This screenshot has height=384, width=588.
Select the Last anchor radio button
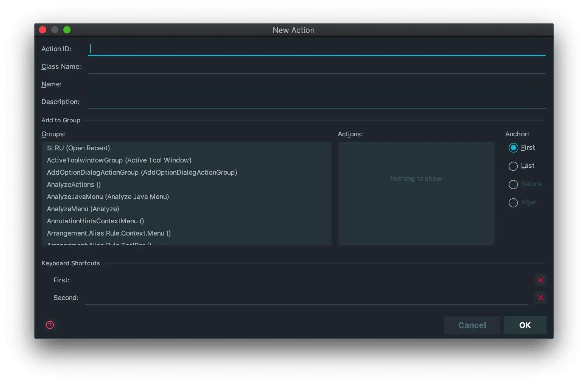(513, 166)
